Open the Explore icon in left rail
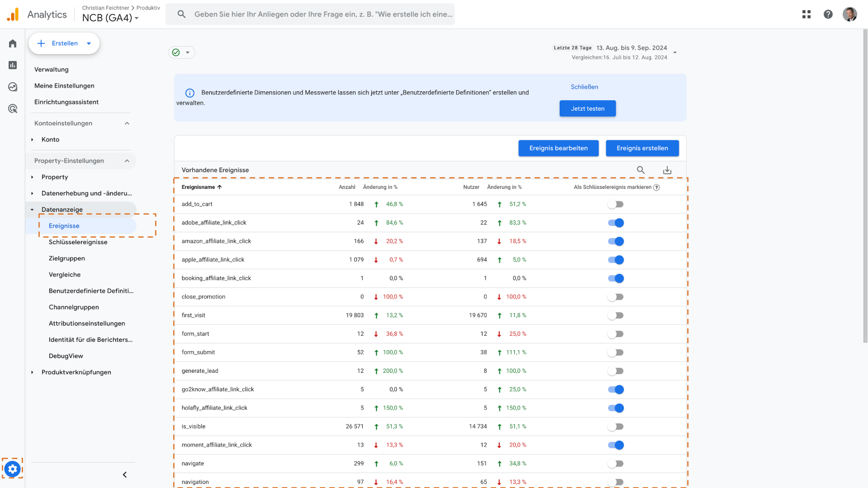Screen dimensions: 868x488 [13, 87]
